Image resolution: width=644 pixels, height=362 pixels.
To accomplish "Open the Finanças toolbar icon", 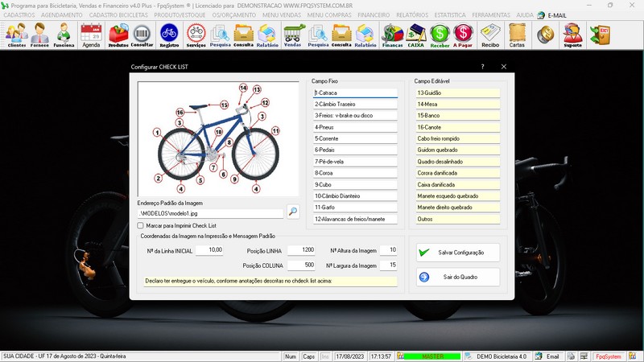I will tap(392, 35).
